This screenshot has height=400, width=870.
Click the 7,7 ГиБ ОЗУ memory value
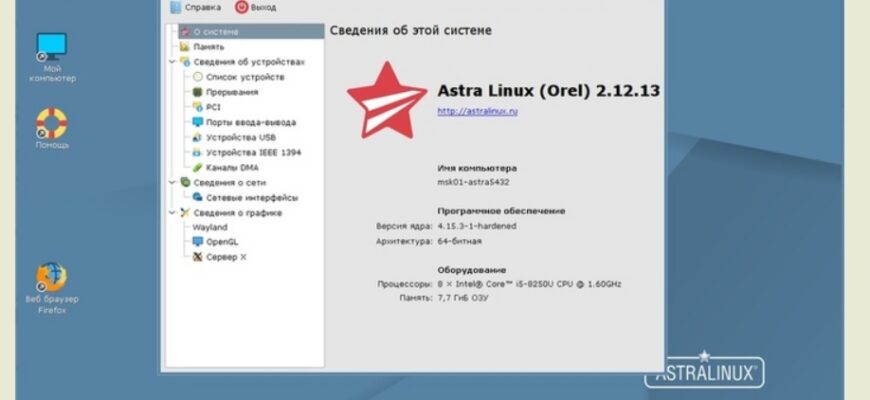click(463, 298)
